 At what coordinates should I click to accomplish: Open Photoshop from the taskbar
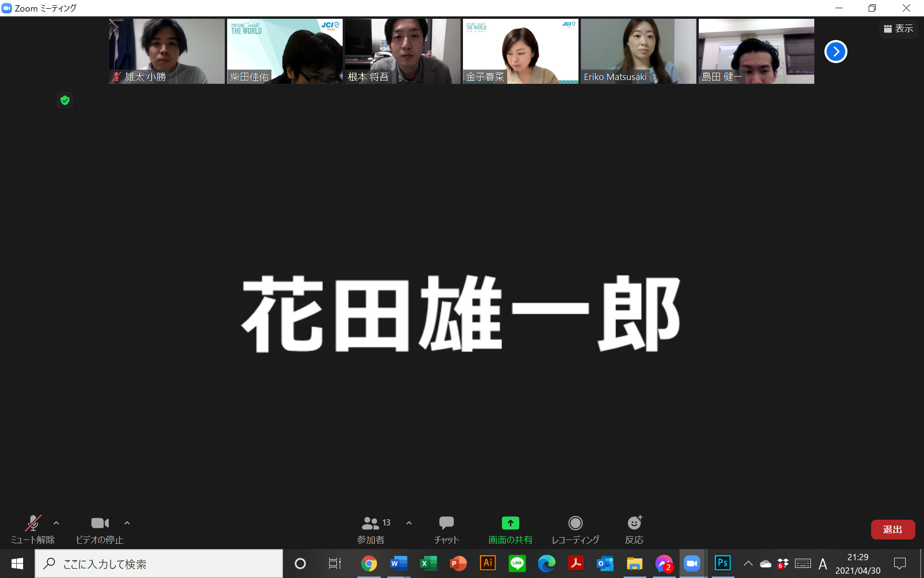point(722,563)
